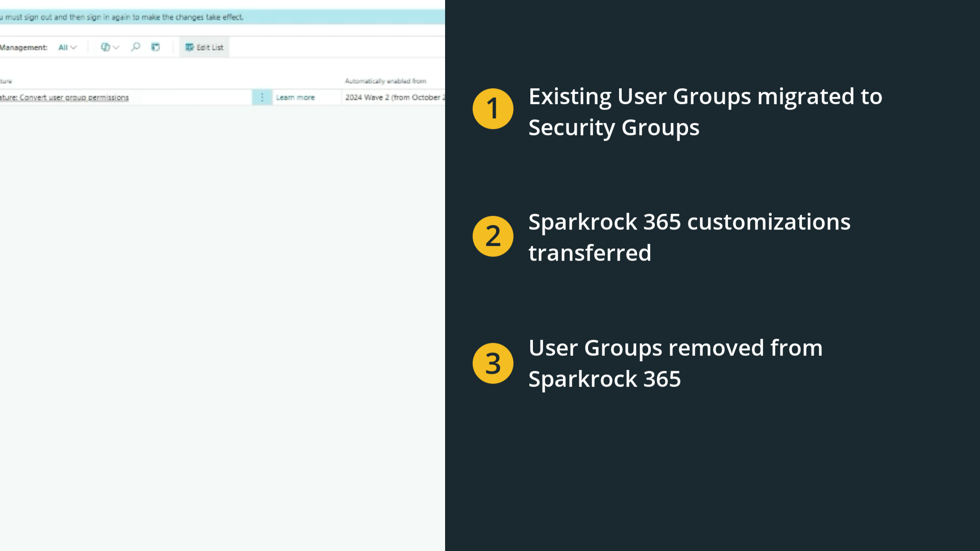The width and height of the screenshot is (980, 551).
Task: Select the 2024 Wave 2 cell
Action: [393, 97]
